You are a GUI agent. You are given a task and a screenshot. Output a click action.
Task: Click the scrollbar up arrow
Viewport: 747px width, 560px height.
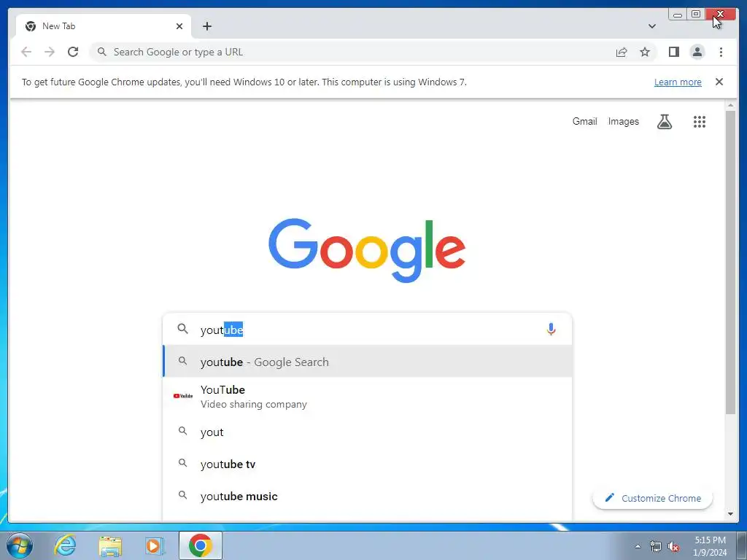click(x=730, y=105)
